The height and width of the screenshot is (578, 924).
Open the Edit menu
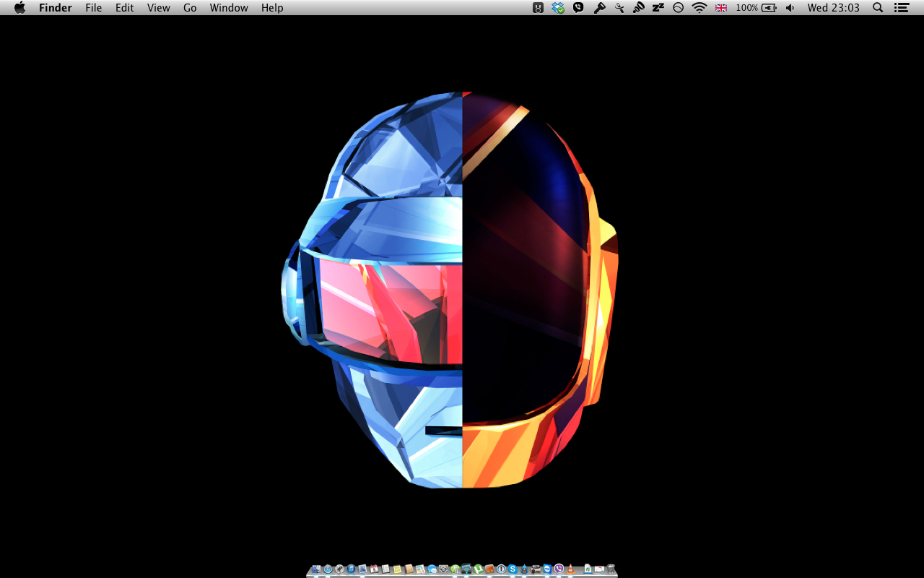(125, 8)
